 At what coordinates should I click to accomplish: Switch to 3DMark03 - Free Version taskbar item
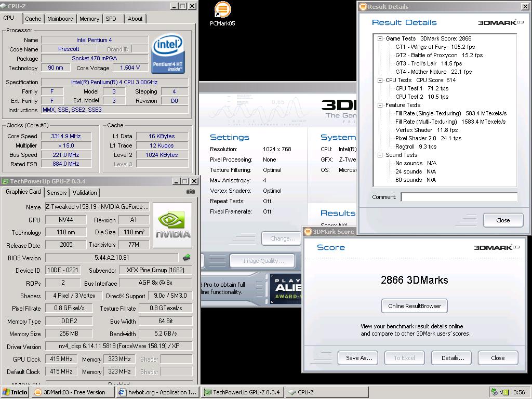click(x=73, y=393)
